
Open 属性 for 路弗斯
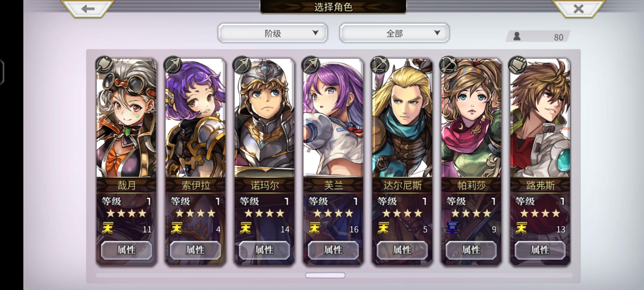(x=540, y=250)
